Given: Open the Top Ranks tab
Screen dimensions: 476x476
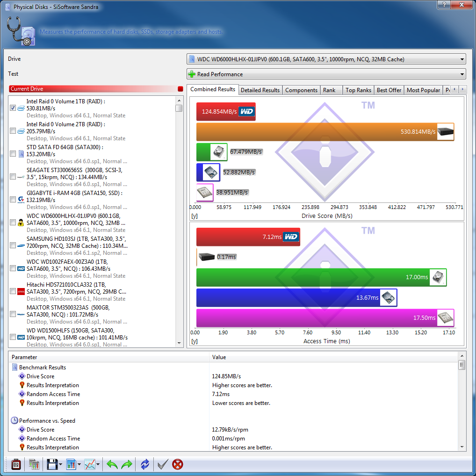Looking at the screenshot, I should [358, 90].
